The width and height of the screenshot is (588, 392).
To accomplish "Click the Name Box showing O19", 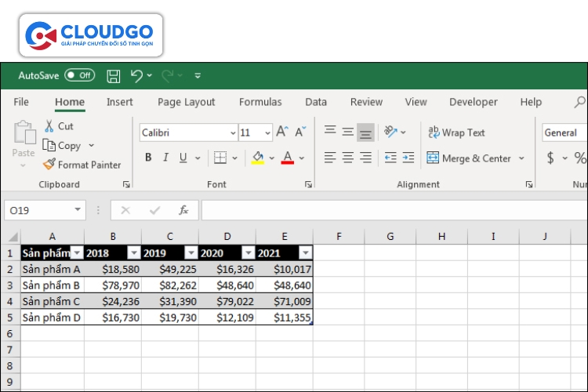I will [x=38, y=210].
